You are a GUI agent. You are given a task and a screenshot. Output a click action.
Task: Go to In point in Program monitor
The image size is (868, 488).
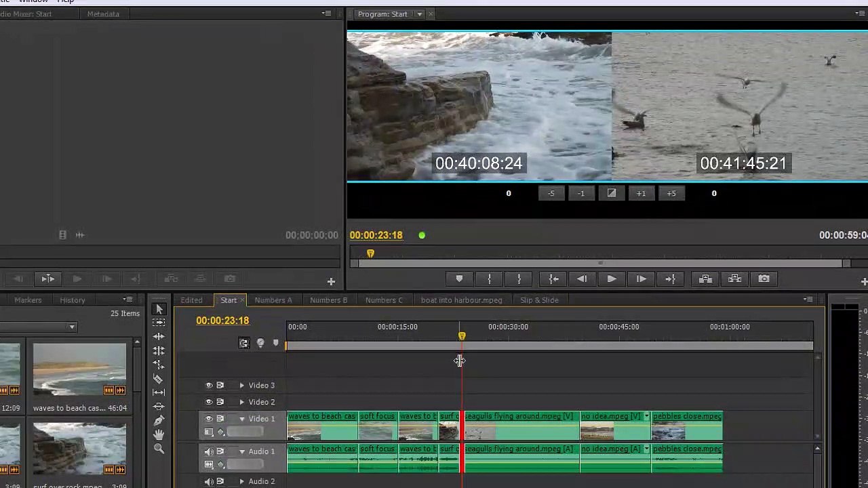pos(553,279)
